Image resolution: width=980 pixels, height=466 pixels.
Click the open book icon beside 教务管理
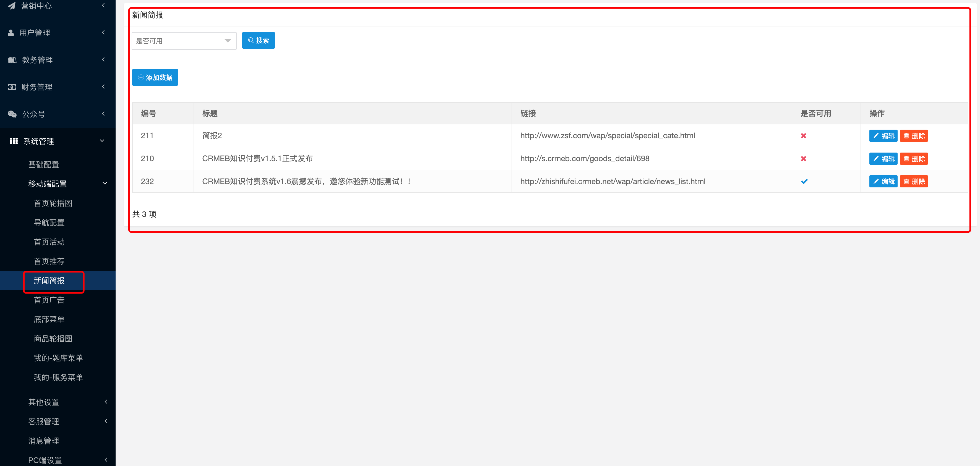pos(12,60)
